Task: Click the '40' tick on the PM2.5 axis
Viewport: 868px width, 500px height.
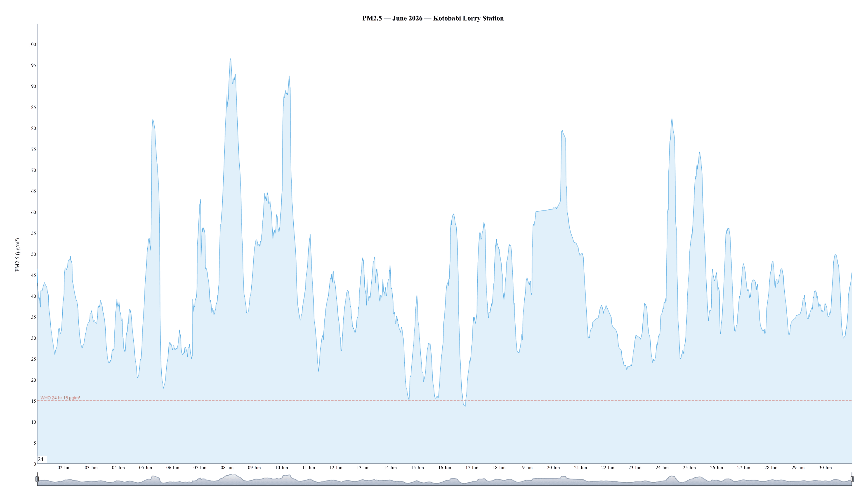Action: 33,296
